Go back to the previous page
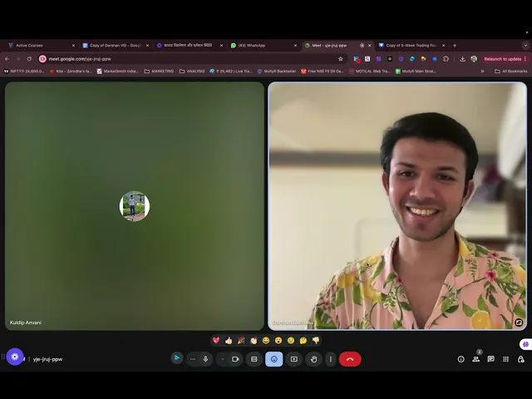532x399 pixels. click(7, 59)
